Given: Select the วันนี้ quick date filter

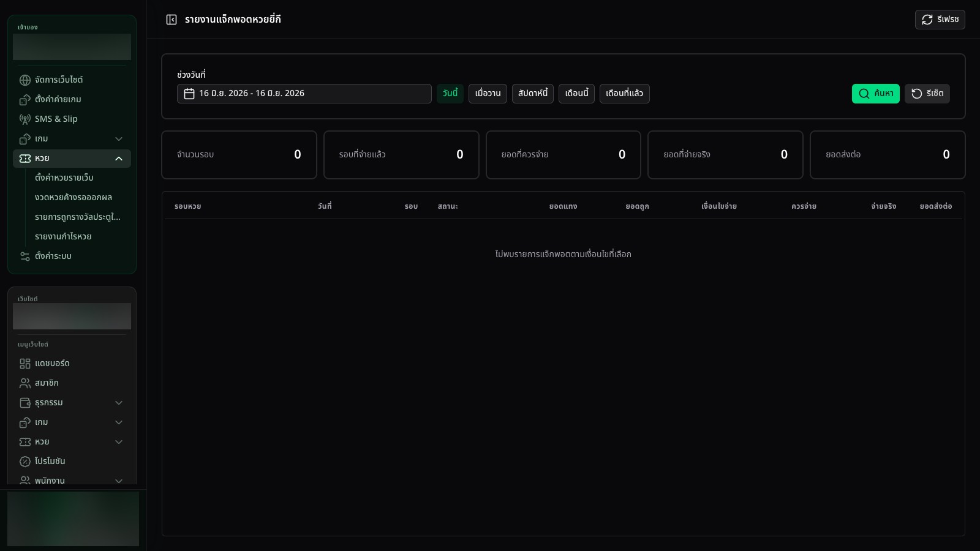Looking at the screenshot, I should [450, 94].
